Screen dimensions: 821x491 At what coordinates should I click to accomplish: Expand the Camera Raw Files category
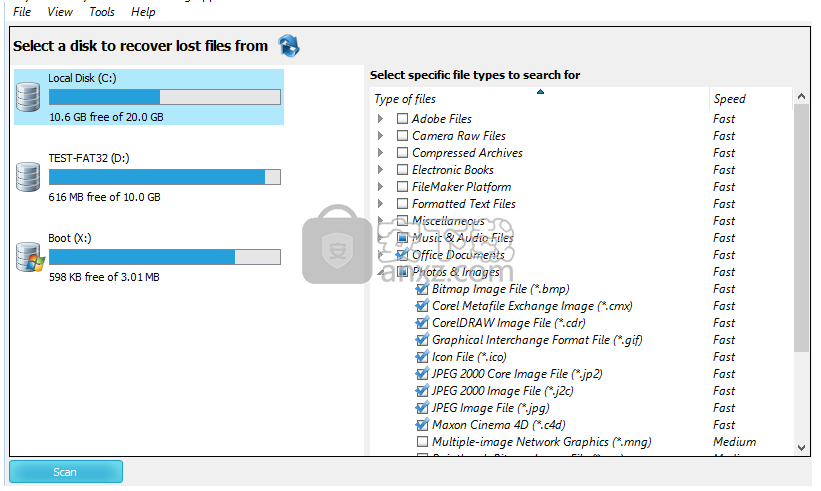tap(380, 136)
